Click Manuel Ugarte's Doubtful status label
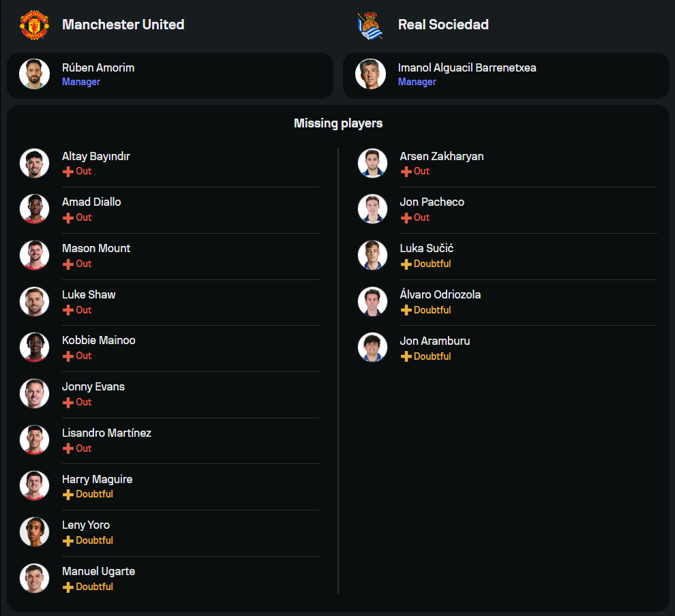This screenshot has height=616, width=675. [x=94, y=587]
